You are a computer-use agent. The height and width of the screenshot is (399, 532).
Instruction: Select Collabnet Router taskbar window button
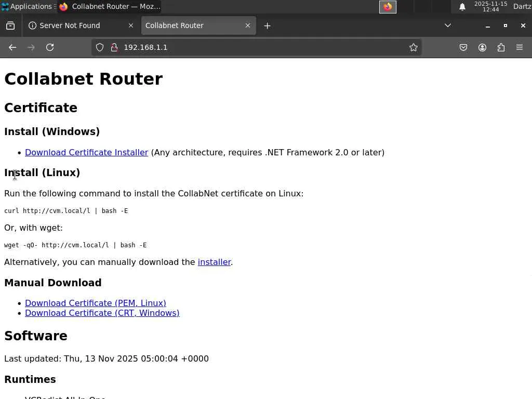tap(109, 6)
